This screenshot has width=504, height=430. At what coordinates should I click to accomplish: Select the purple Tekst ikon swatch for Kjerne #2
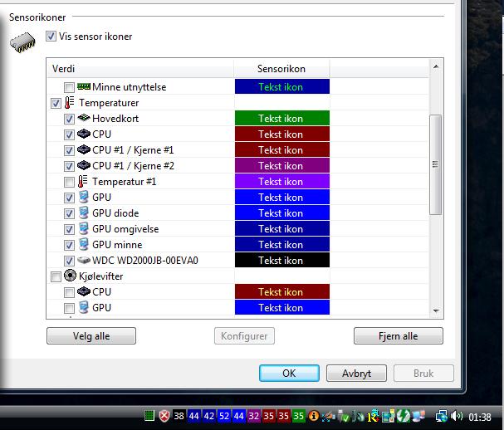[x=282, y=165]
